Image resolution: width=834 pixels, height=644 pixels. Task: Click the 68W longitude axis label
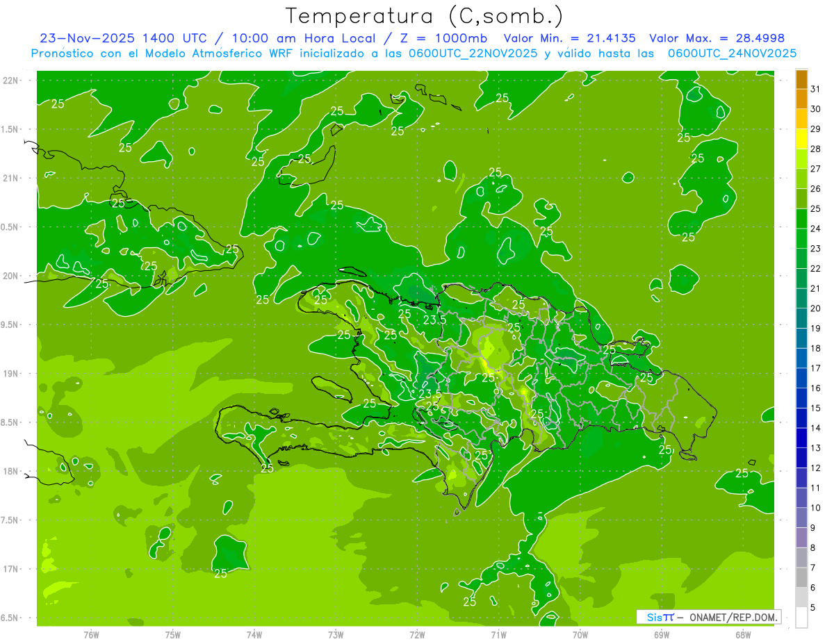[x=743, y=635]
